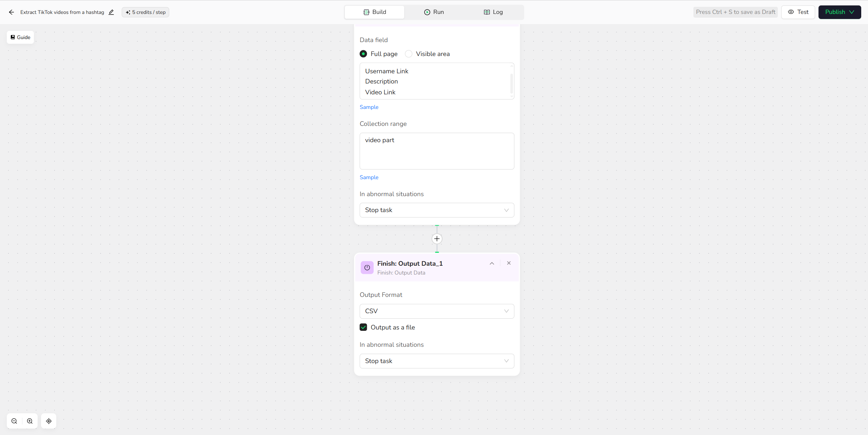This screenshot has width=868, height=435.
Task: Click the recenter canvas target icon
Action: [49, 421]
